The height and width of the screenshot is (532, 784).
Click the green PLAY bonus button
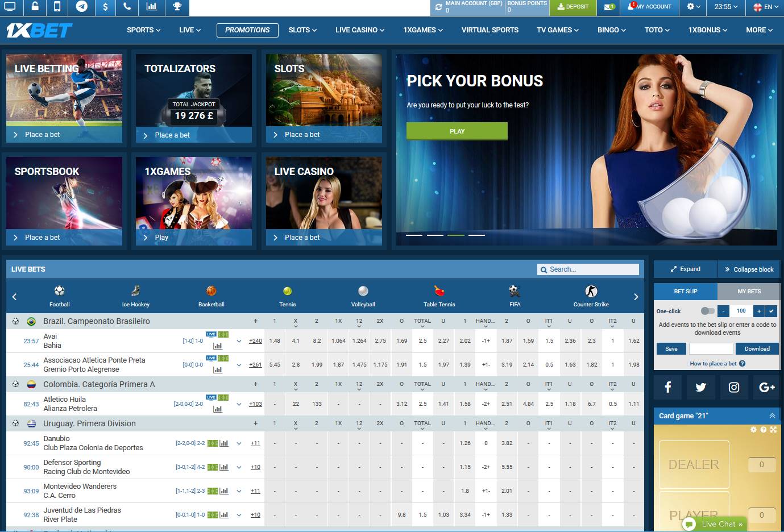pyautogui.click(x=457, y=131)
